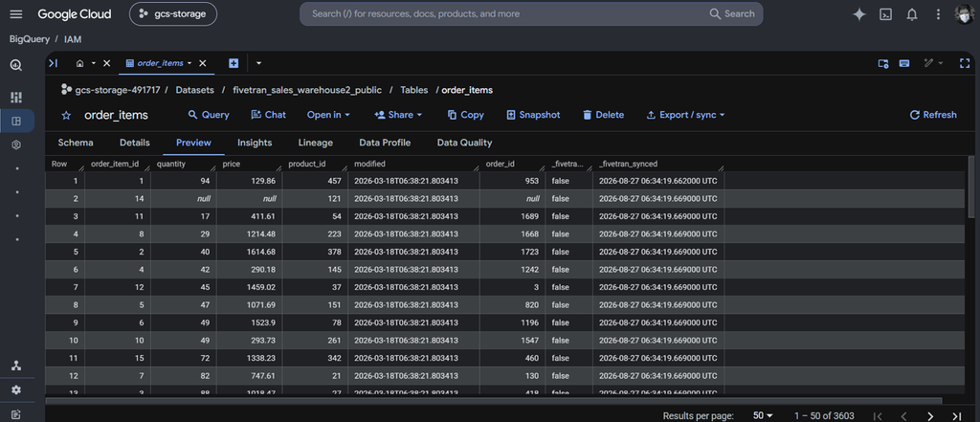Open the hexagon badge sidebar icon
980x422 pixels.
point(16,144)
